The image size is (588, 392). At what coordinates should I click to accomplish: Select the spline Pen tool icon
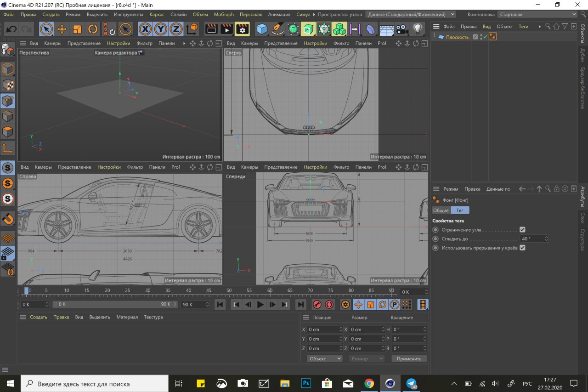point(277,29)
